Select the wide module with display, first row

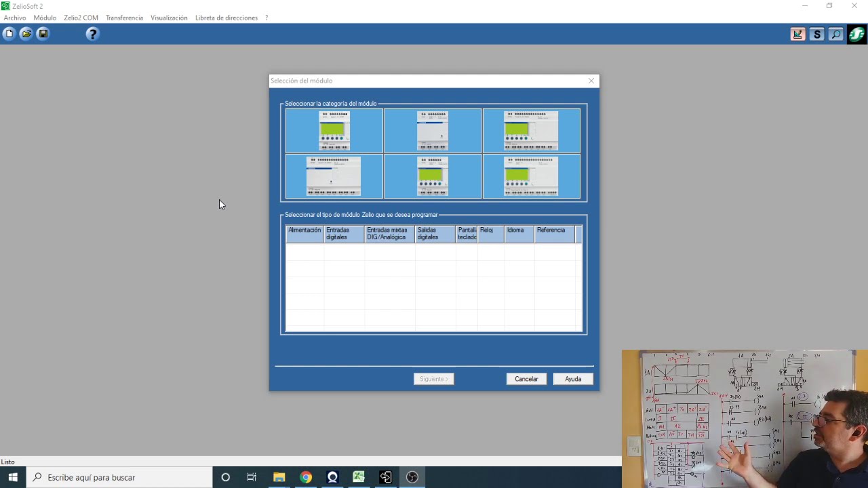[x=531, y=131]
